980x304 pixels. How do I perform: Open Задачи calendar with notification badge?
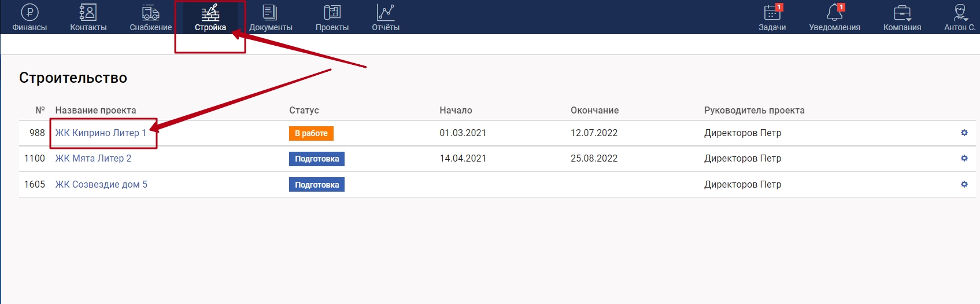[772, 13]
